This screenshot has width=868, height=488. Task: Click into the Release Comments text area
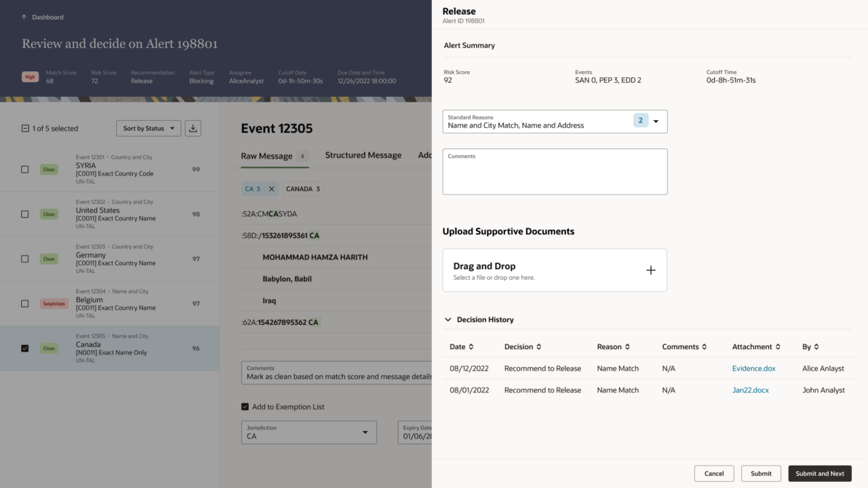555,171
